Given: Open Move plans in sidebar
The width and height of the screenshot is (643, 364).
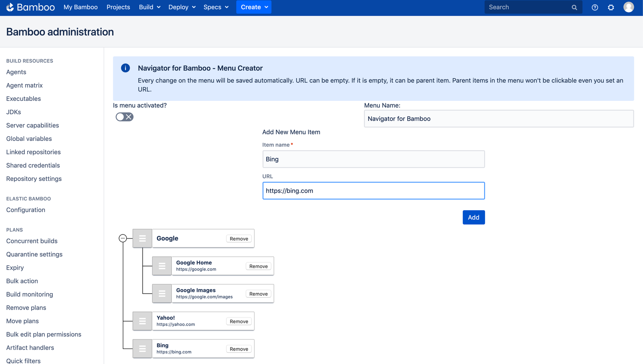Looking at the screenshot, I should 22,321.
